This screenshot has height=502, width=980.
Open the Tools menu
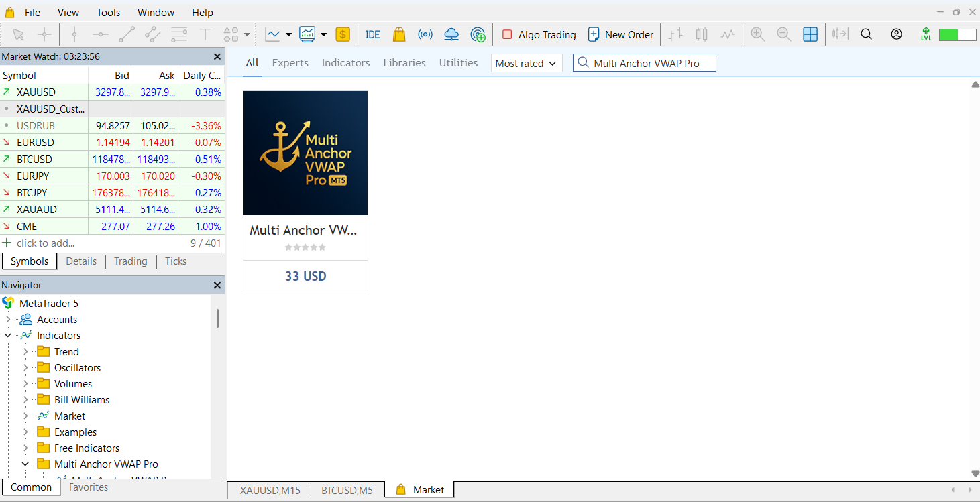click(109, 12)
